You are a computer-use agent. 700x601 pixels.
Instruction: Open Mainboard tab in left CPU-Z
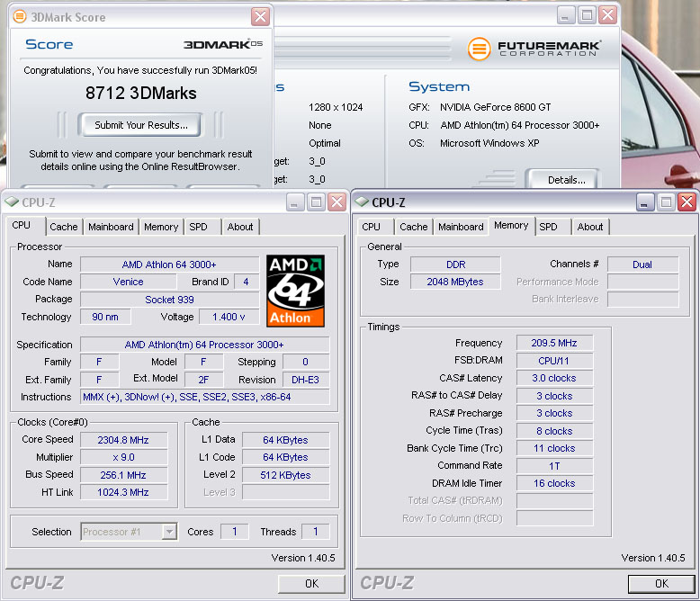pos(111,227)
